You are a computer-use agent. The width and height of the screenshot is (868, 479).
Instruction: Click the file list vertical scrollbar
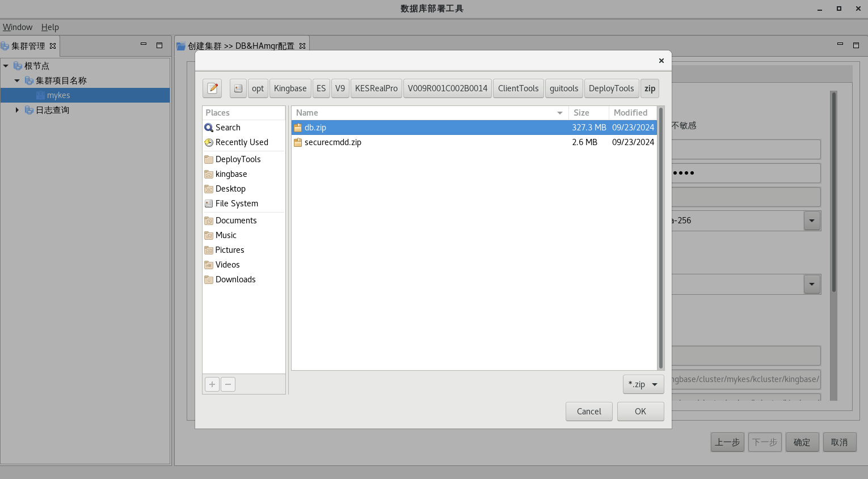tap(660, 238)
